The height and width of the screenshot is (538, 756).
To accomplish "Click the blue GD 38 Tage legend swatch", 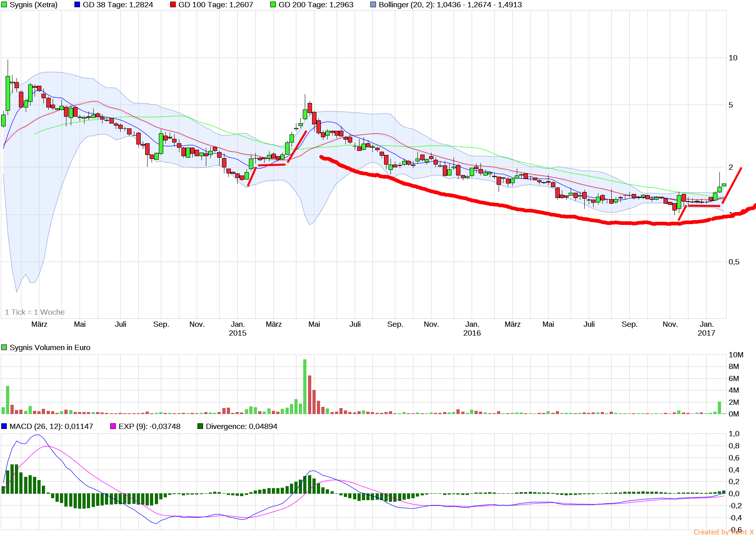I will [77, 5].
